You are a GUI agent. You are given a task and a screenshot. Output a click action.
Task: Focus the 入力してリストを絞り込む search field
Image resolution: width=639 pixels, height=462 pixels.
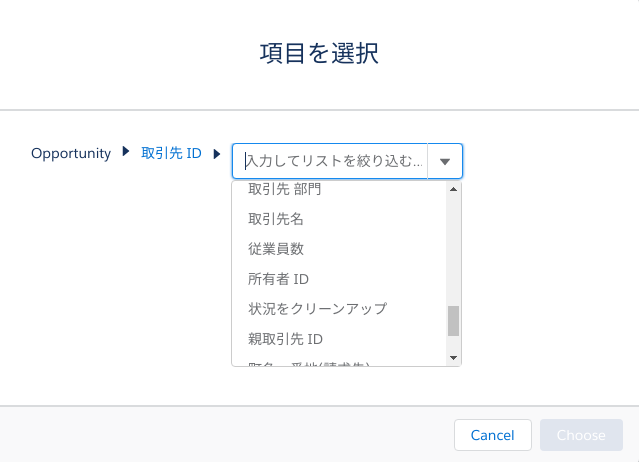(330, 161)
